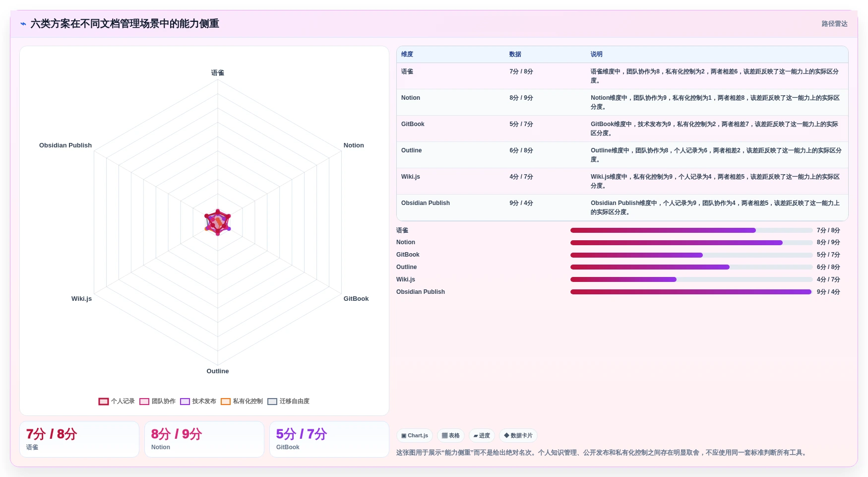Click the 说明 column header
The width and height of the screenshot is (868, 477).
tap(597, 54)
